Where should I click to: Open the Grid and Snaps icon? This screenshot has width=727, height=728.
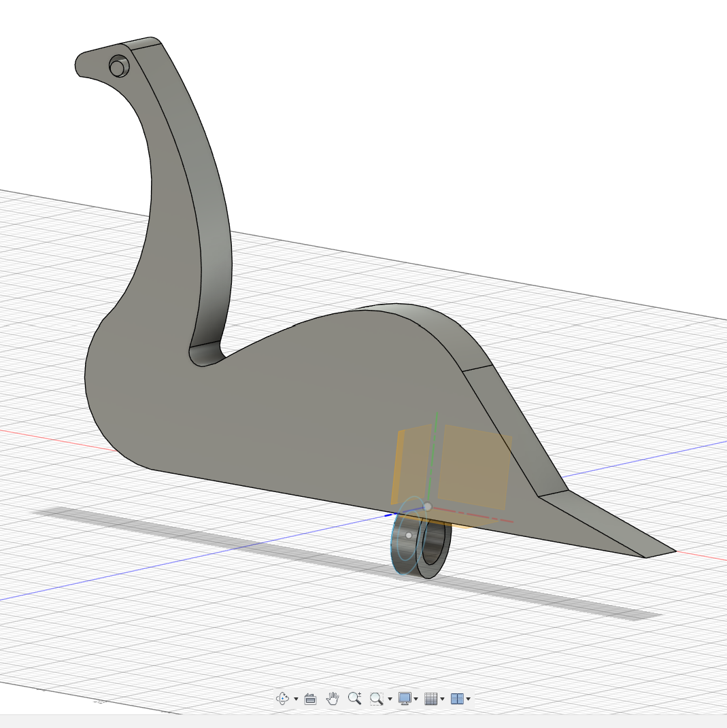tap(431, 699)
